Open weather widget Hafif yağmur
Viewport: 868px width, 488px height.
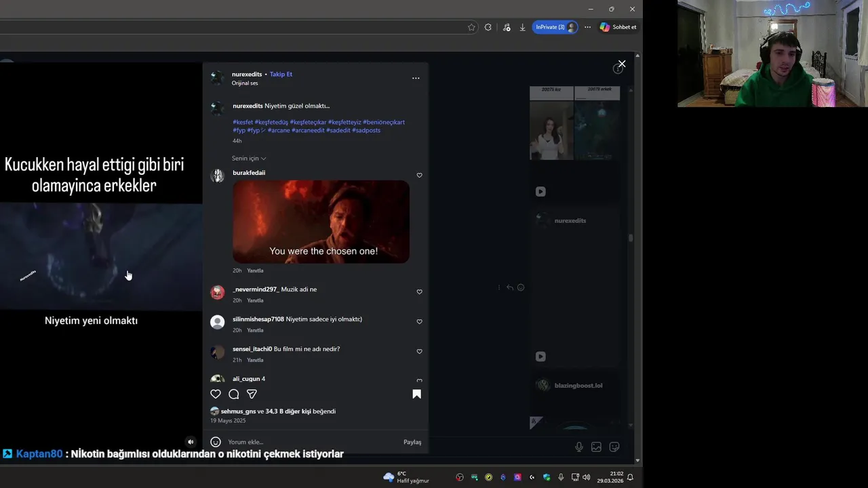[x=407, y=477]
